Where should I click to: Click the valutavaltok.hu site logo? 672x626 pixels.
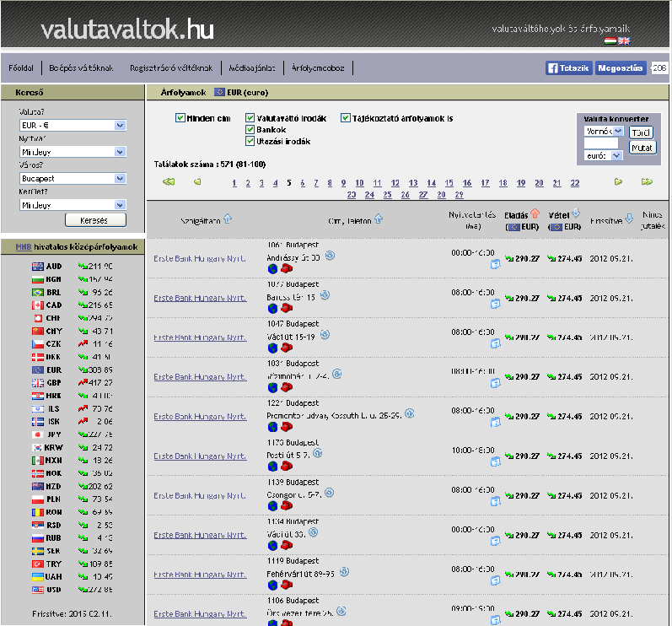127,30
